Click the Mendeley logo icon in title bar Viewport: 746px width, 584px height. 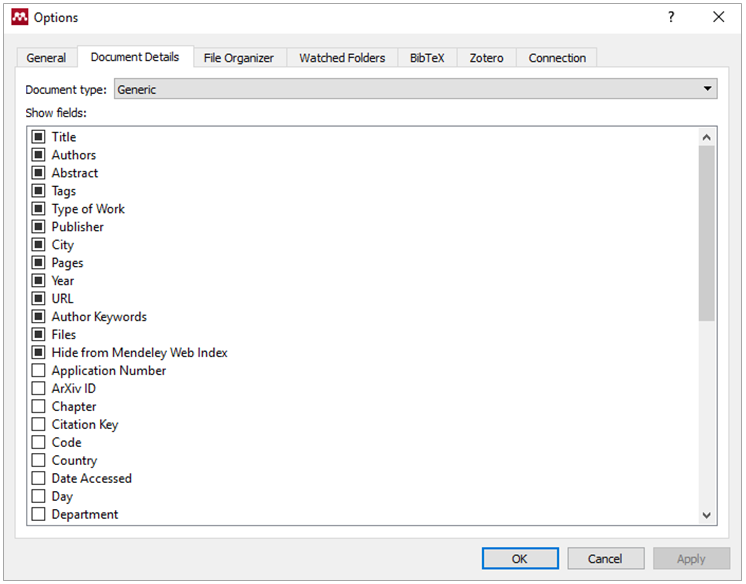point(20,17)
